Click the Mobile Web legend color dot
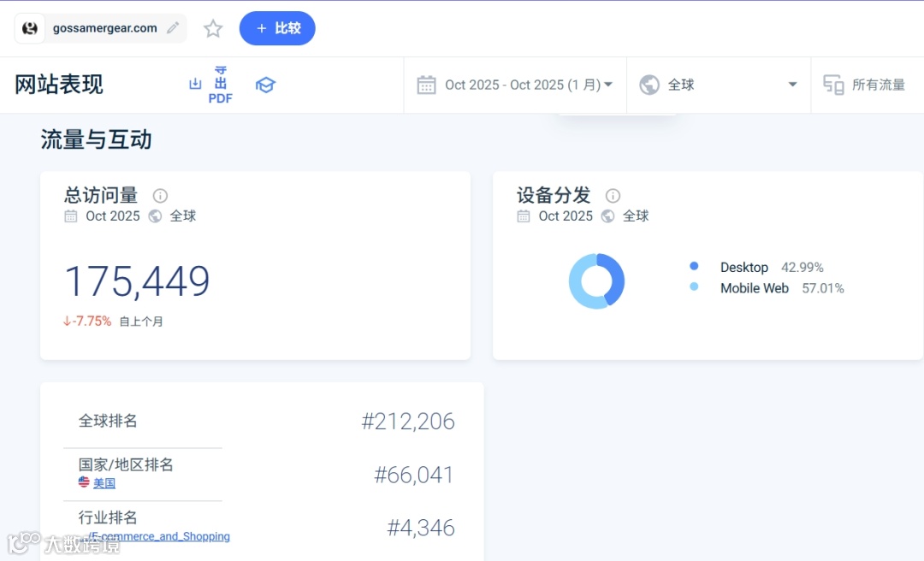 (x=694, y=287)
